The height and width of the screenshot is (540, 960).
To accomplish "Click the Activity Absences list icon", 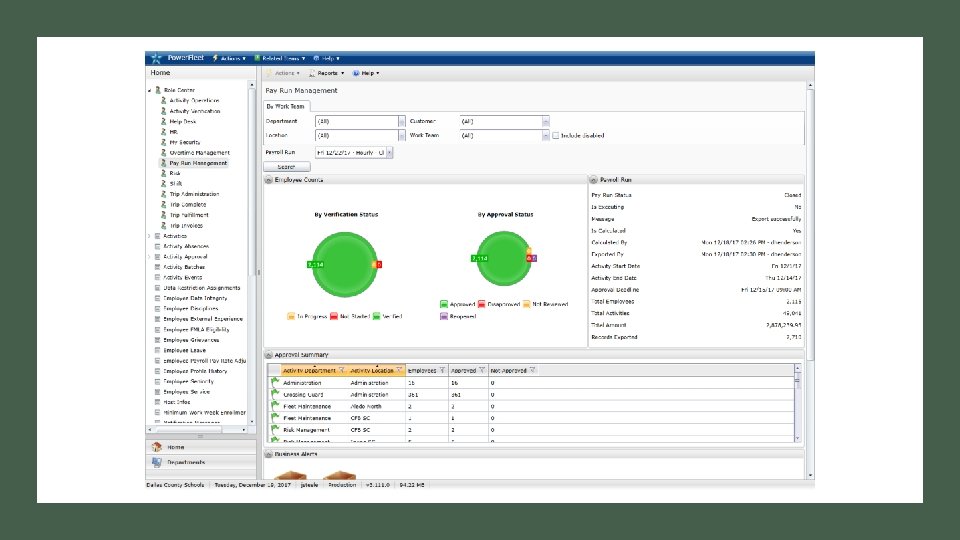I will 157,246.
